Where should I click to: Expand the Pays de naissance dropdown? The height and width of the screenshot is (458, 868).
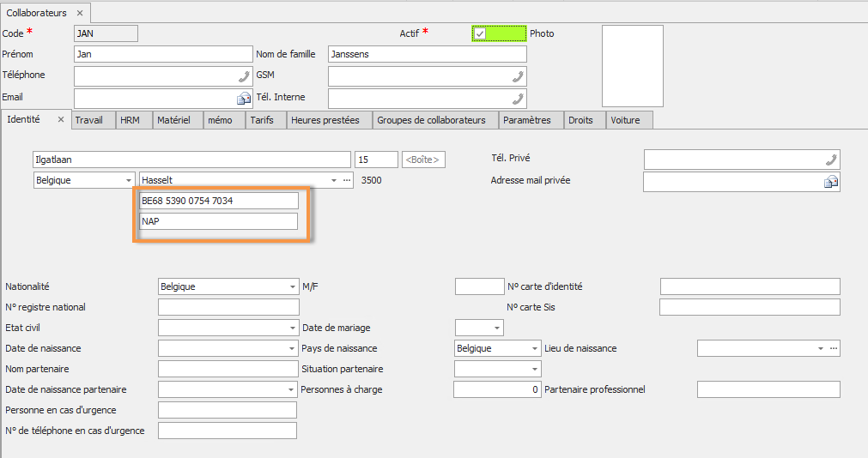click(535, 348)
